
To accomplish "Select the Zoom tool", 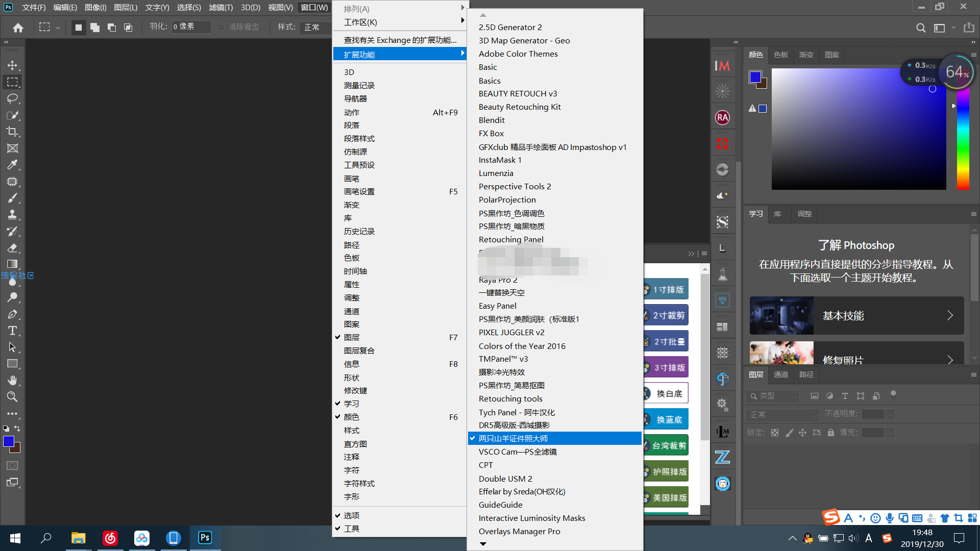I will tap(12, 396).
